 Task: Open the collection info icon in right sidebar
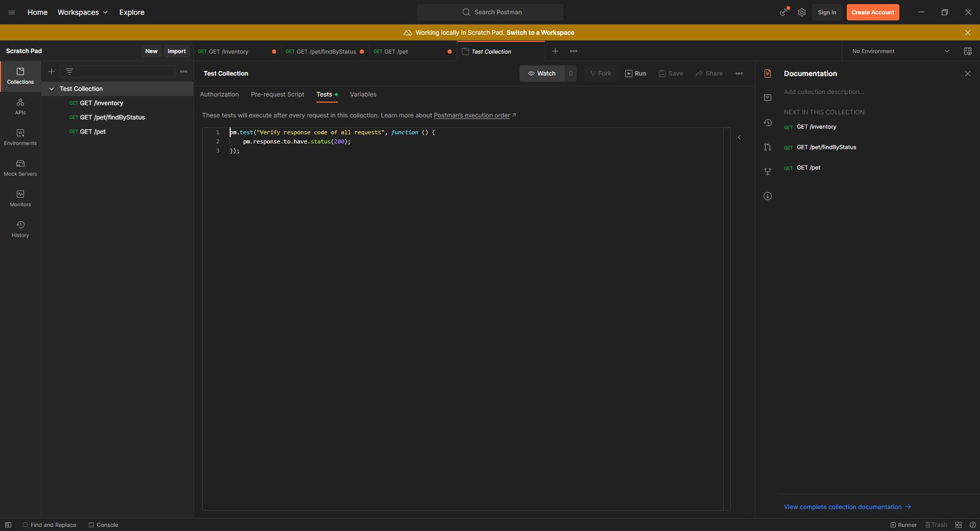[x=768, y=196]
